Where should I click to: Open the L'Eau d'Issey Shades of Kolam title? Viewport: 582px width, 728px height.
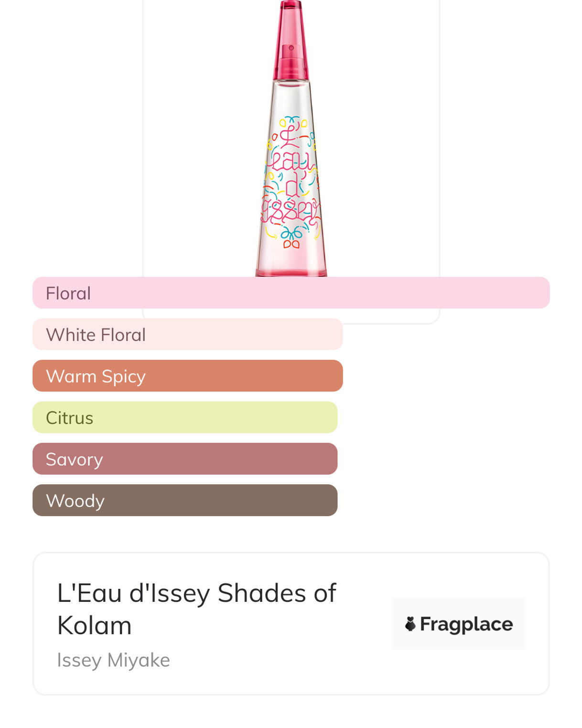click(x=196, y=608)
